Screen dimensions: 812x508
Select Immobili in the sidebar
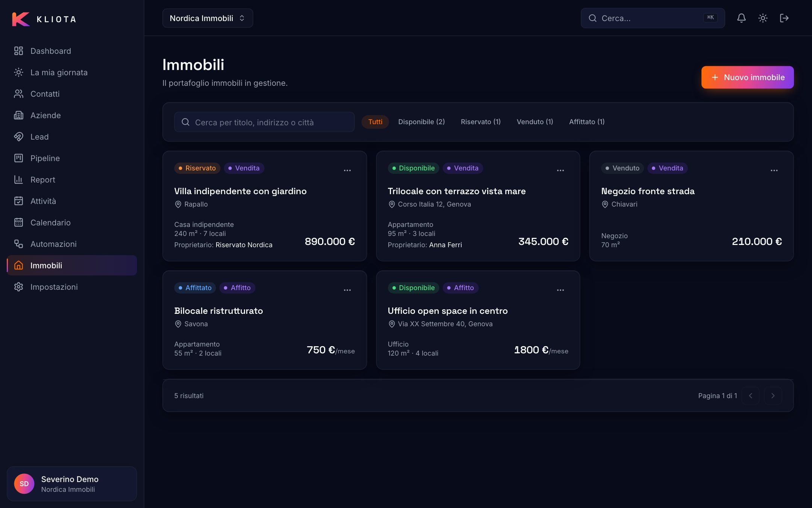pyautogui.click(x=72, y=265)
